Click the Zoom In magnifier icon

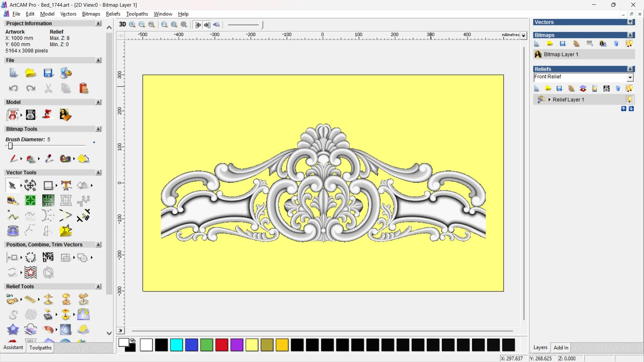pyautogui.click(x=132, y=24)
